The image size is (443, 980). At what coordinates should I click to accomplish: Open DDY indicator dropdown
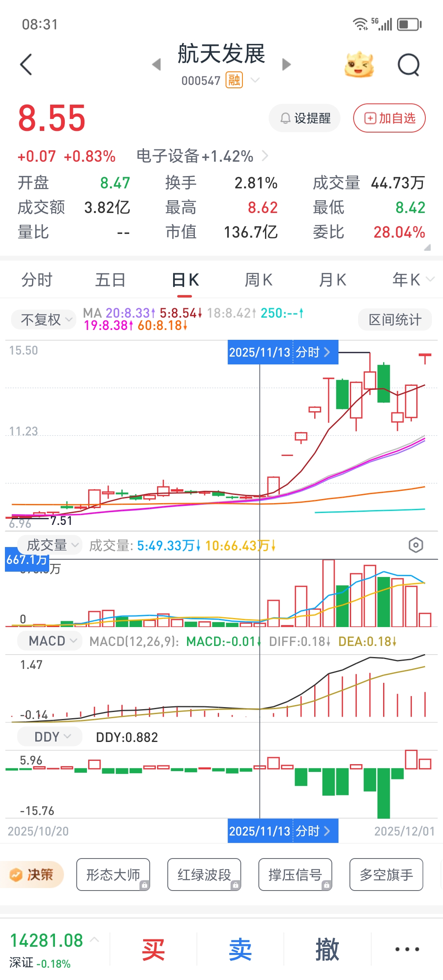[x=49, y=737]
